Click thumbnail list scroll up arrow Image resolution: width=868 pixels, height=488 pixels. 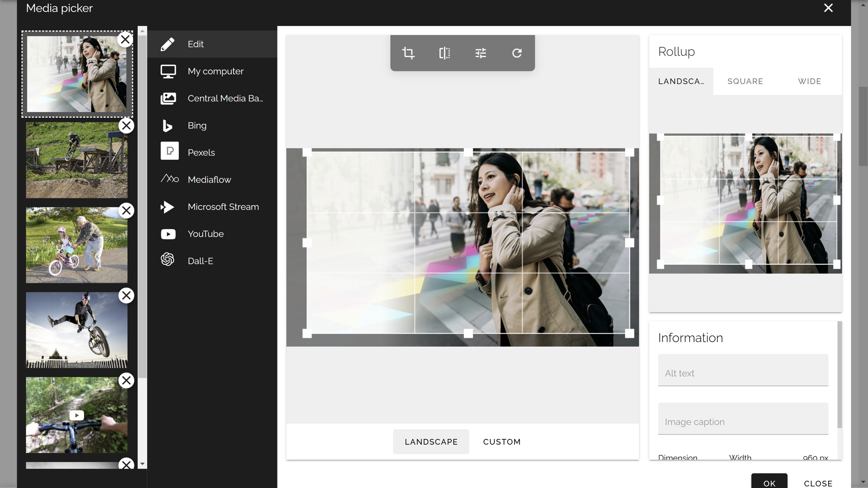click(142, 31)
